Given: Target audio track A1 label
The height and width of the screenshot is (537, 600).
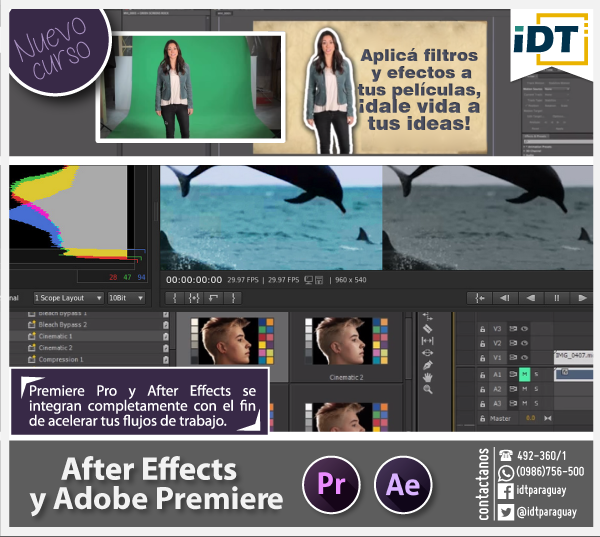Looking at the screenshot, I should click(497, 374).
